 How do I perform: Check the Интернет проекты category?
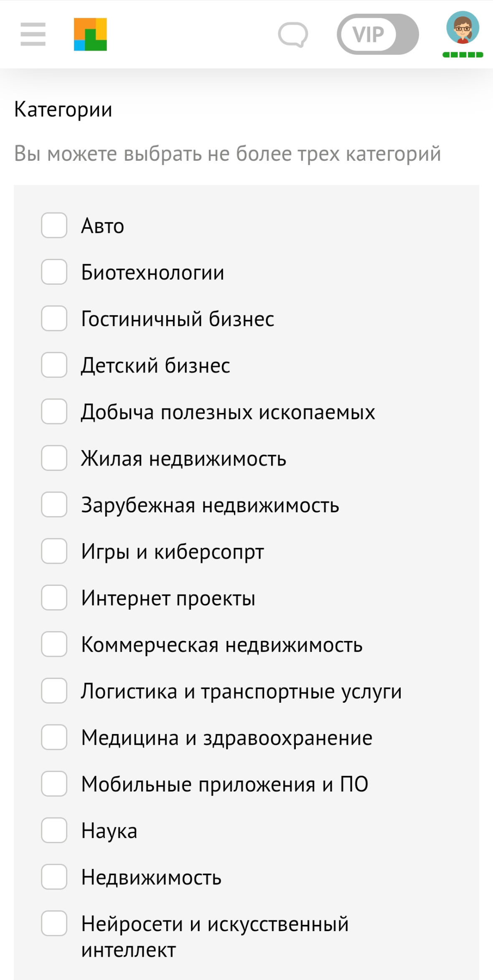[54, 599]
